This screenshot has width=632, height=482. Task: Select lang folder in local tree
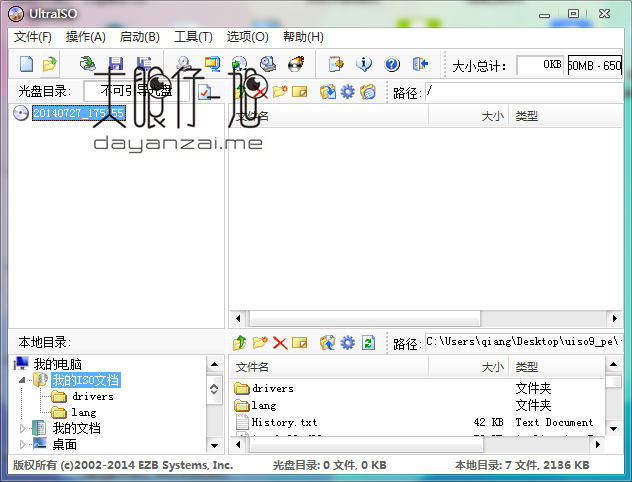point(84,412)
